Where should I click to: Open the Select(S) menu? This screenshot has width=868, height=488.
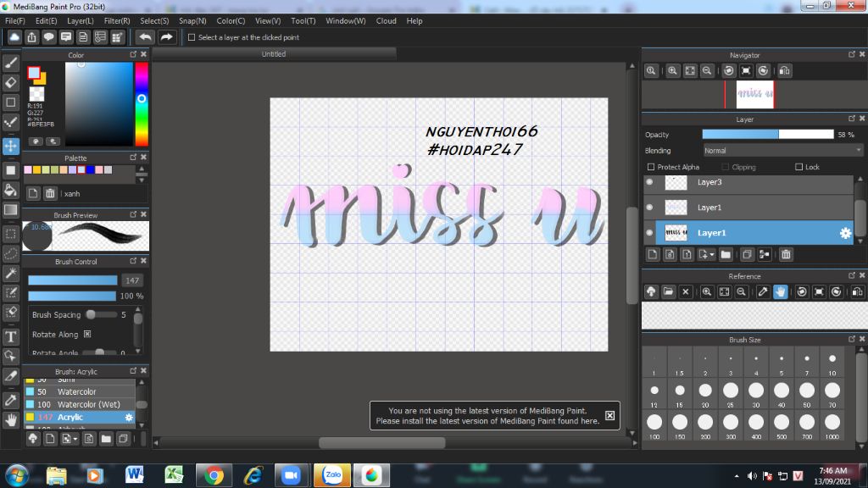coord(154,21)
